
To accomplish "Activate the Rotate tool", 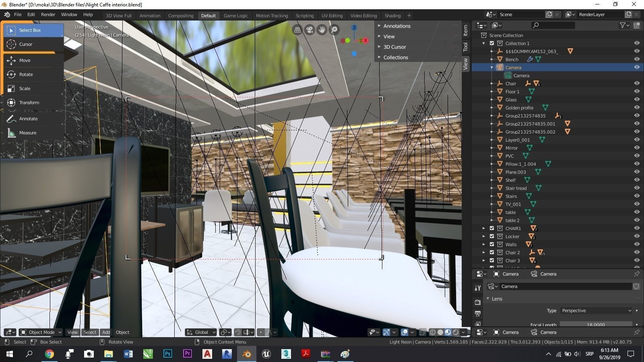I will point(34,74).
